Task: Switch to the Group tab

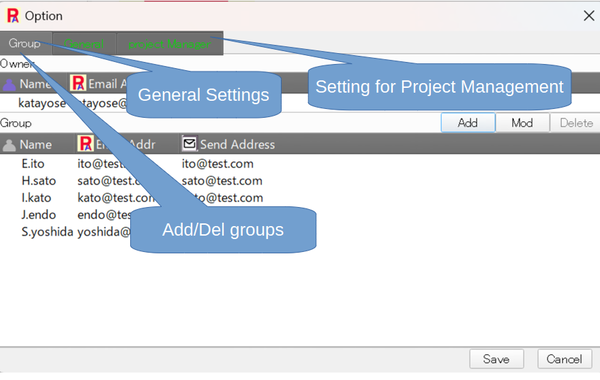Action: (x=25, y=43)
